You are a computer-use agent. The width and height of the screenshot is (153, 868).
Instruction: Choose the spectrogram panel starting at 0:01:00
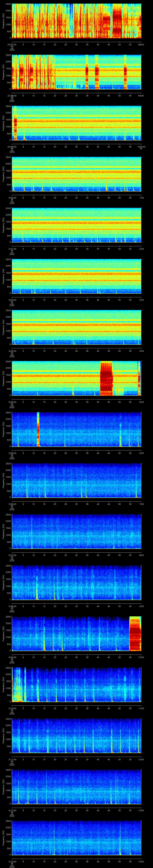click(x=76, y=225)
